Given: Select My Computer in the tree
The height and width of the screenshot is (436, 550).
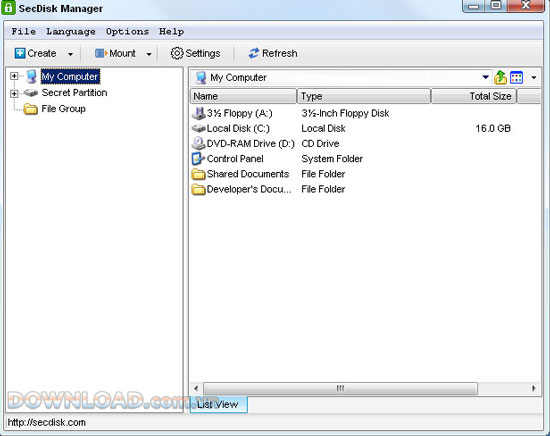Looking at the screenshot, I should pyautogui.click(x=70, y=76).
